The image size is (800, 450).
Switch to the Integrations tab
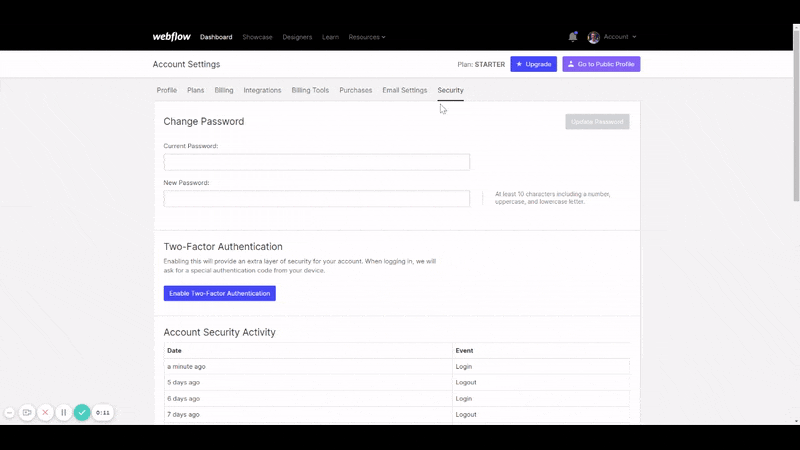[262, 90]
